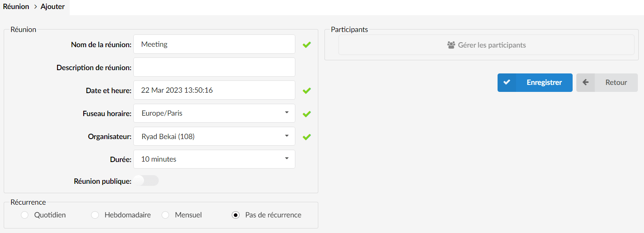The image size is (644, 233).
Task: Choose the Mensuel recurrence radio button
Action: 165,215
